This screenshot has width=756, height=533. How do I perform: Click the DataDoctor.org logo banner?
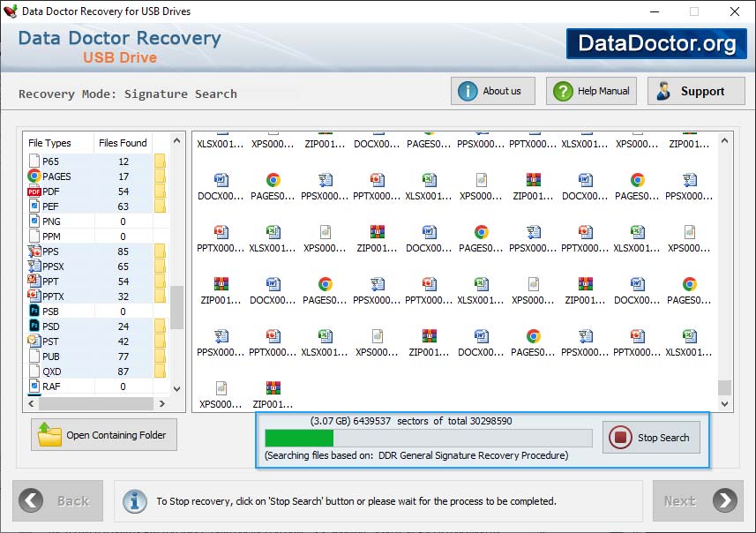(656, 43)
